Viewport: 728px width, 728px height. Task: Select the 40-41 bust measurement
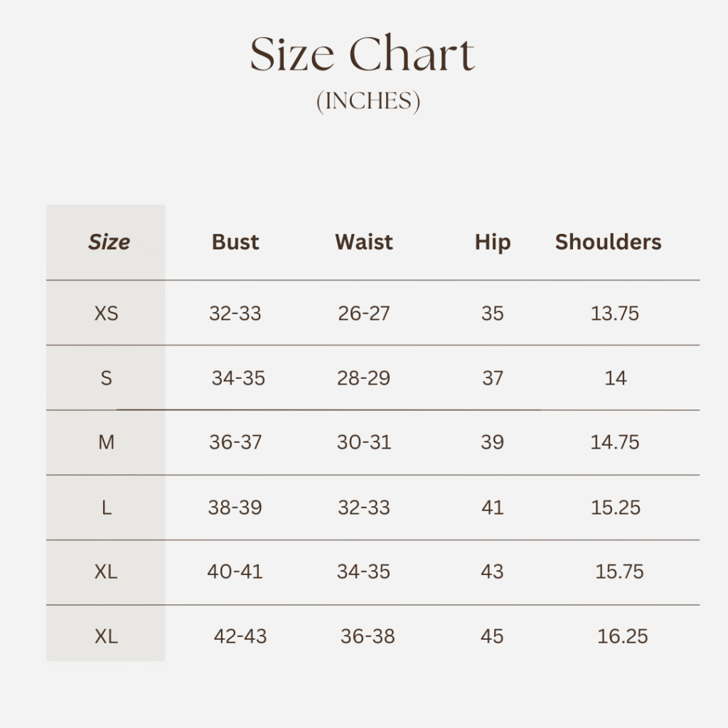(x=235, y=572)
